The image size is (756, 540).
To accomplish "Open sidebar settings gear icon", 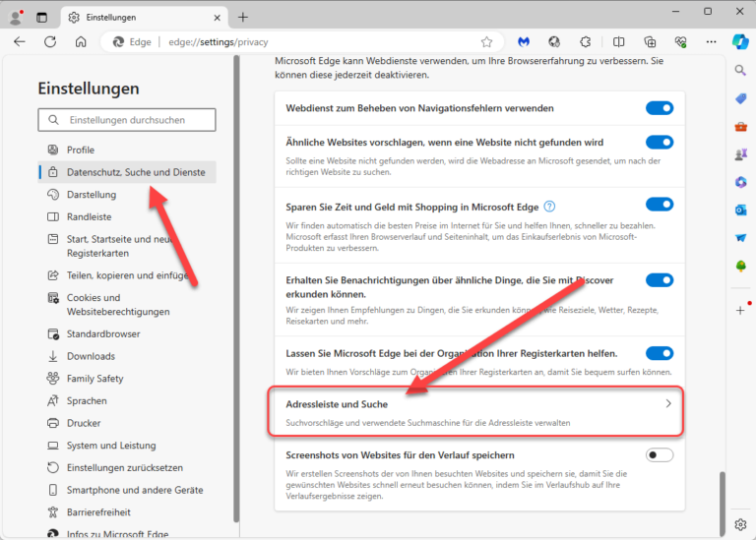I will (740, 524).
